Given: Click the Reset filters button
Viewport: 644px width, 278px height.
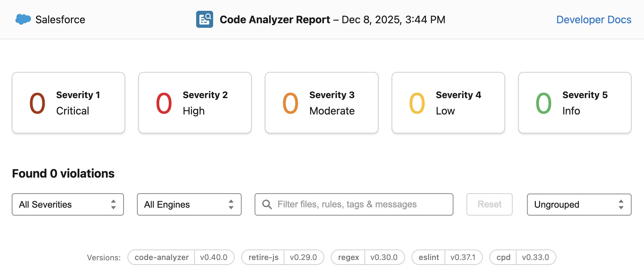Looking at the screenshot, I should [489, 204].
